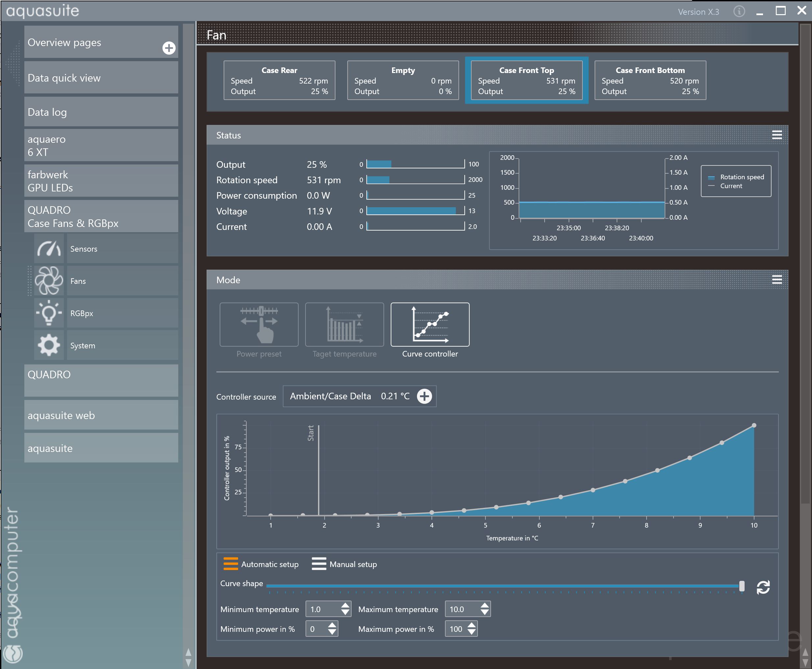Screen dimensions: 812x669
Task: Click the Curve shape slider handle
Action: (742, 586)
